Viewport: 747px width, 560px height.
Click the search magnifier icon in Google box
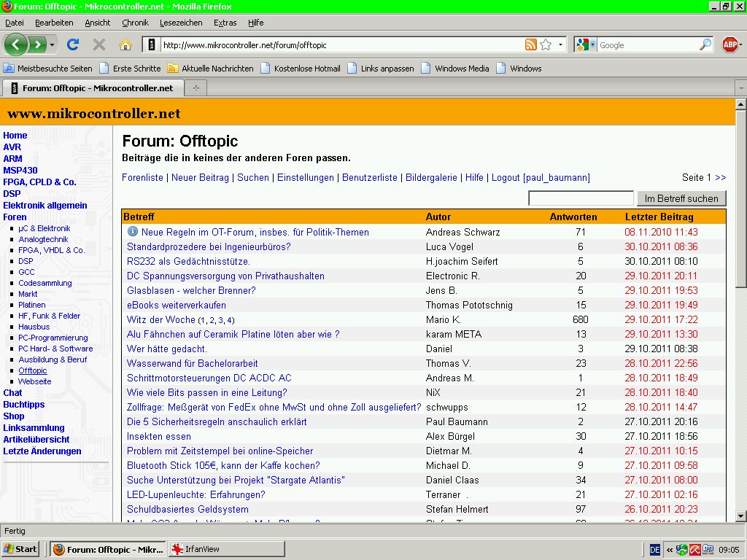click(x=705, y=45)
